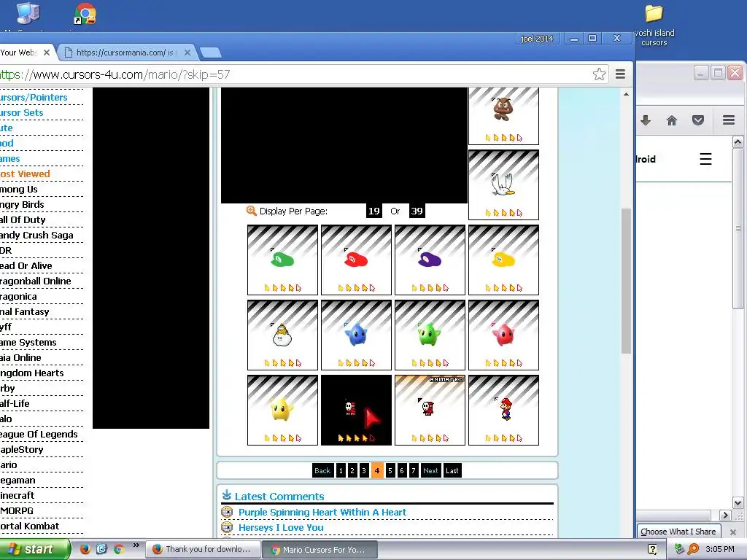Open Dragonball Online category

pos(35,281)
